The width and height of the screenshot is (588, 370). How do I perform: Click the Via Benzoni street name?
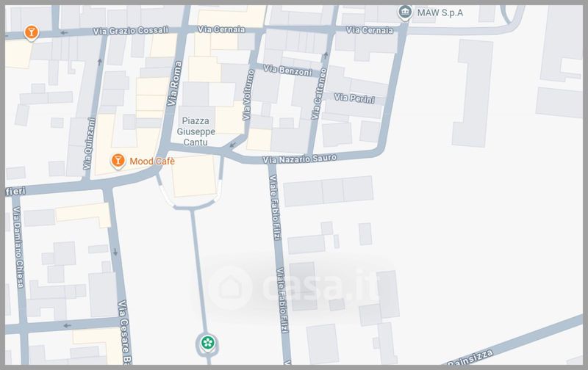tap(287, 70)
